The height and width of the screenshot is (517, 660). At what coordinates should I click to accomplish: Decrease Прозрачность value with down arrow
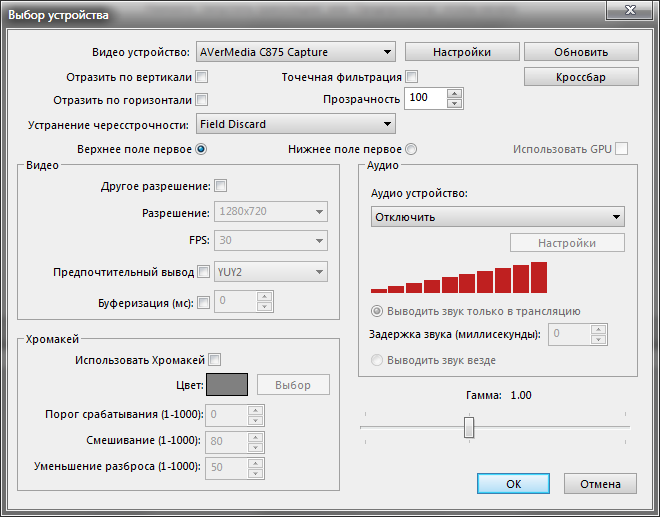(455, 103)
